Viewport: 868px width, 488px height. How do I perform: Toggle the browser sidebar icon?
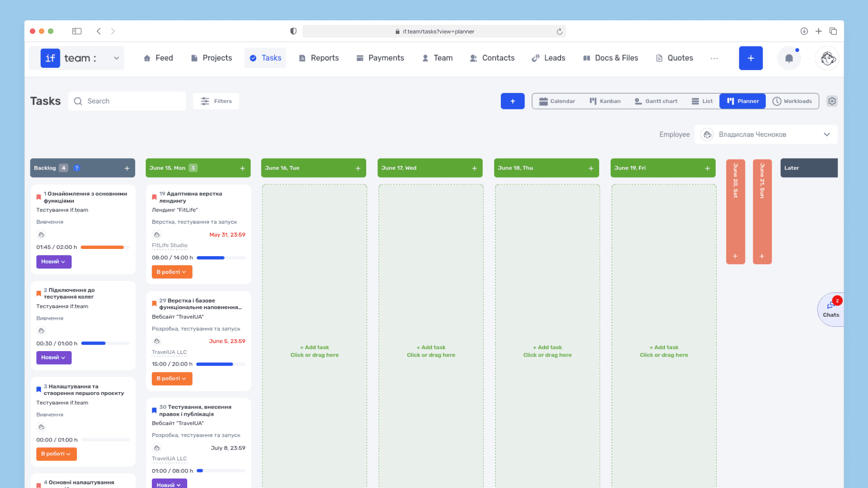tap(77, 31)
